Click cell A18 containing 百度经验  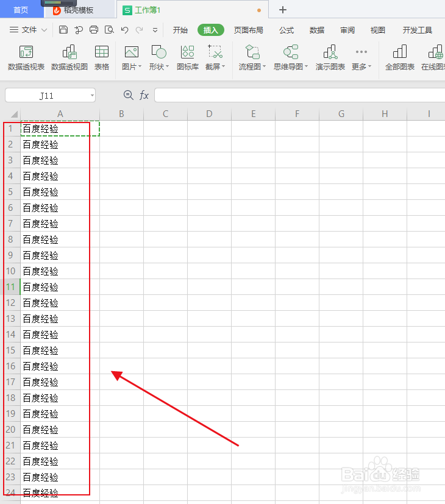pyautogui.click(x=60, y=398)
